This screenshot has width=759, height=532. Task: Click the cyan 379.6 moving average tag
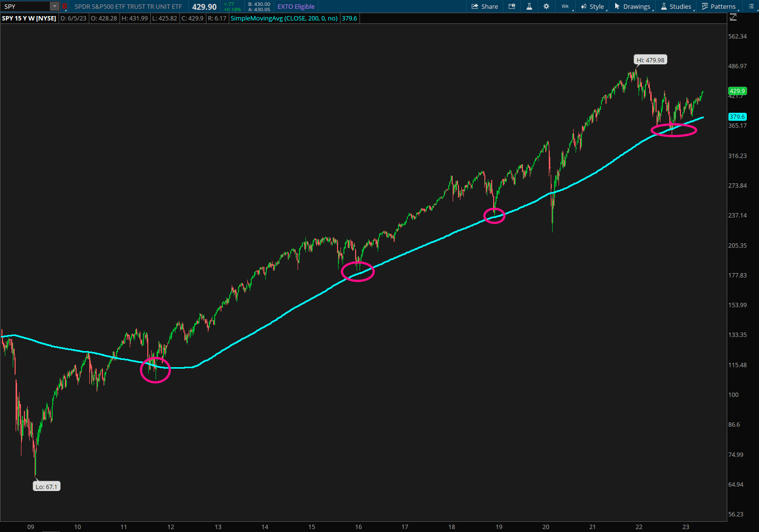click(737, 117)
